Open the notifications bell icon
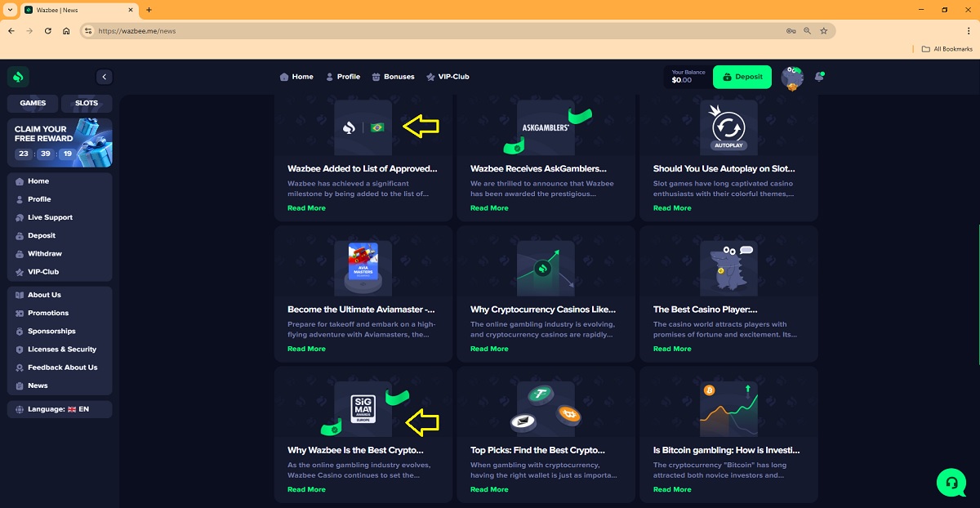980x508 pixels. click(x=819, y=77)
